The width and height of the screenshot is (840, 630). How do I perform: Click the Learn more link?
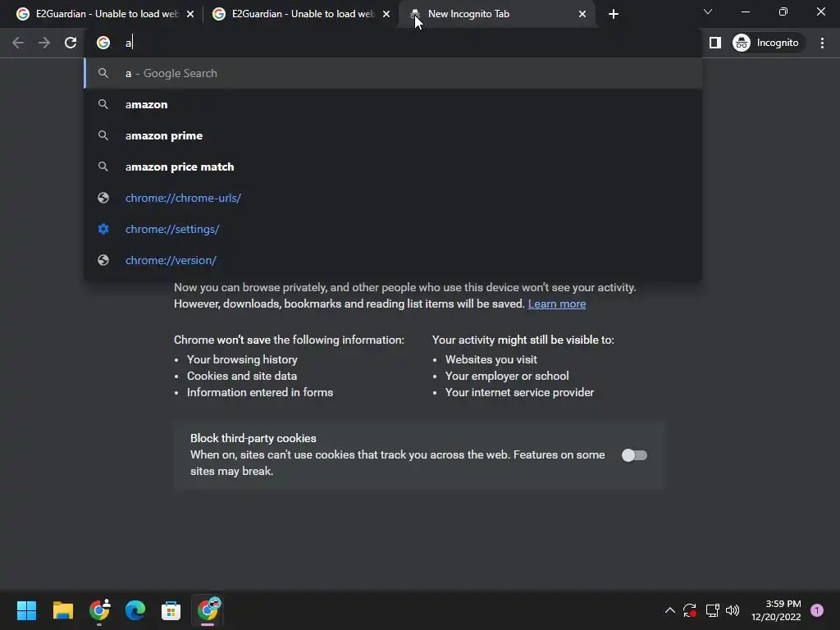[x=557, y=304]
